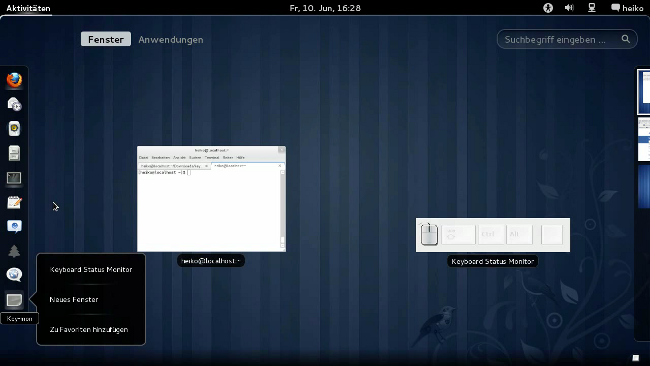Open the notepad text editor dash icon

point(14,202)
